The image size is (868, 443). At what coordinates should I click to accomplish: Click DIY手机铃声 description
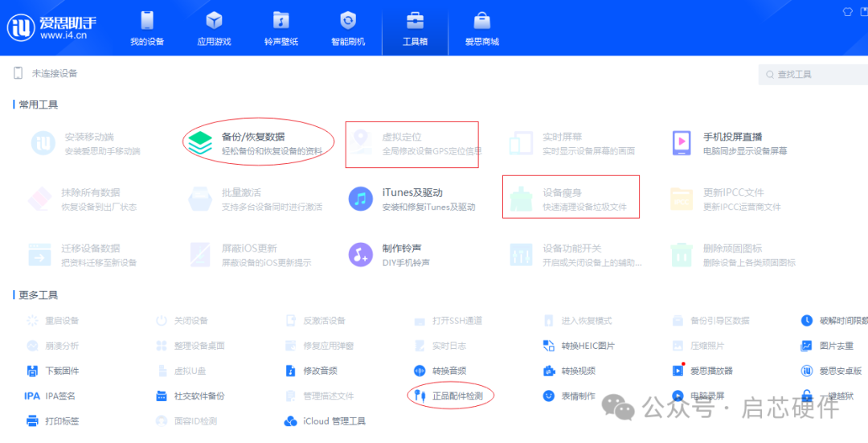pyautogui.click(x=407, y=262)
